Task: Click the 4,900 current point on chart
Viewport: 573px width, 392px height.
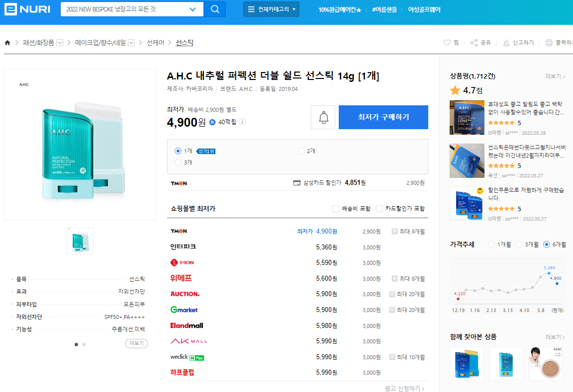Action: coord(557,284)
